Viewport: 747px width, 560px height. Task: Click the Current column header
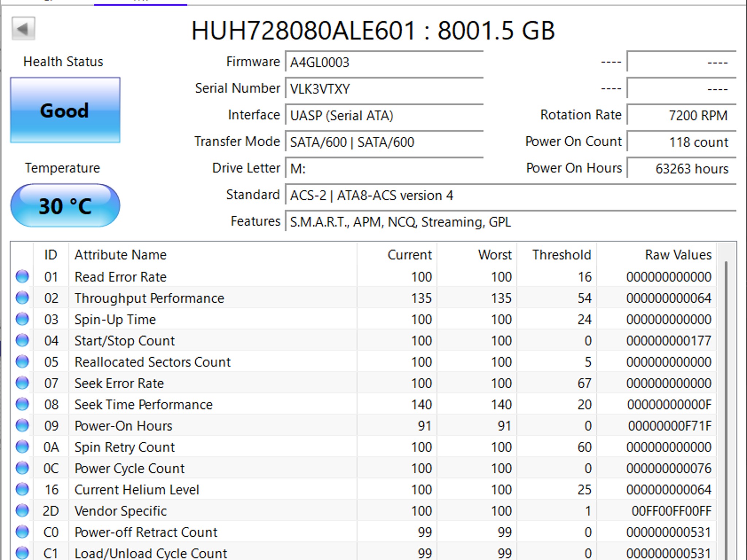[x=397, y=255]
